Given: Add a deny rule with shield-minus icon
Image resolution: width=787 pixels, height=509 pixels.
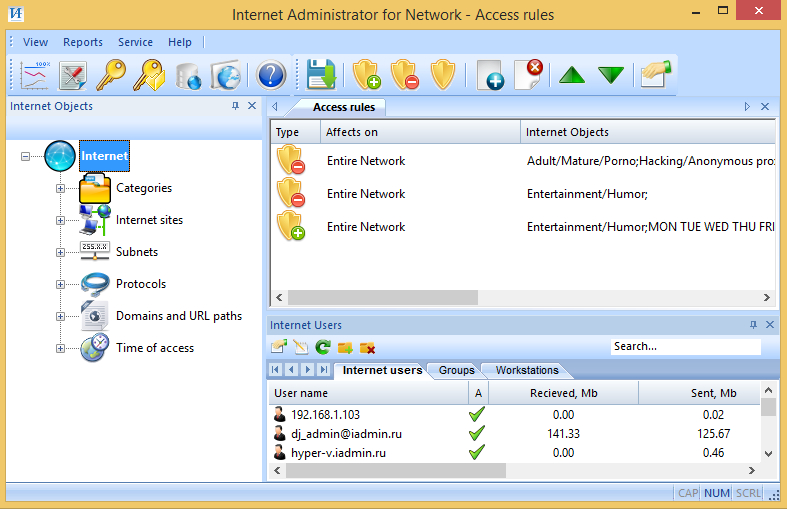Looking at the screenshot, I should point(405,75).
